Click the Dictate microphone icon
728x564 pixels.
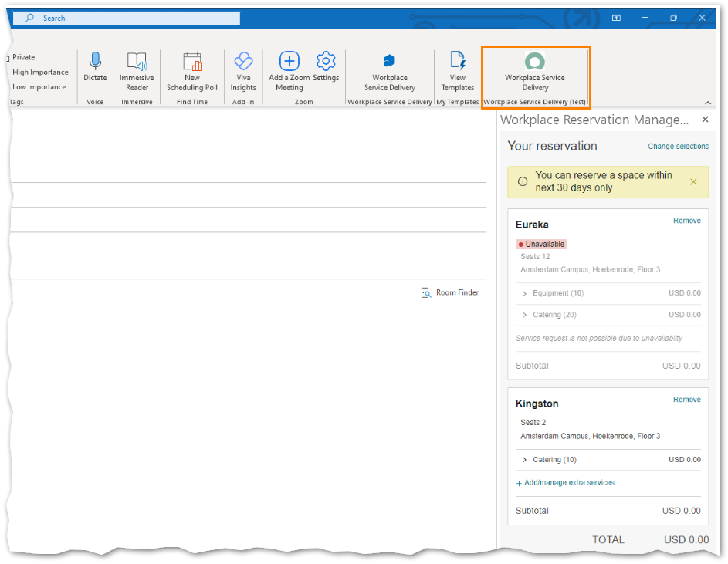(95, 62)
